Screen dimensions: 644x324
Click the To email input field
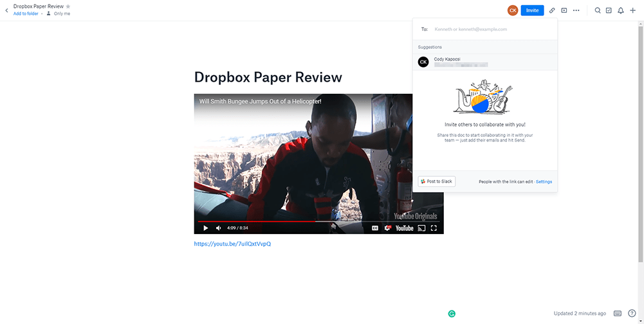point(485,29)
